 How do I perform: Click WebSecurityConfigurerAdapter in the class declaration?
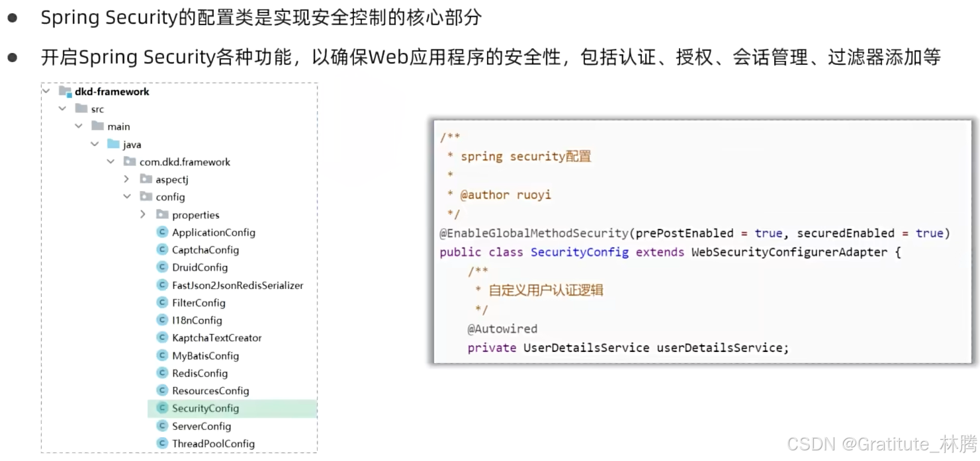click(789, 252)
